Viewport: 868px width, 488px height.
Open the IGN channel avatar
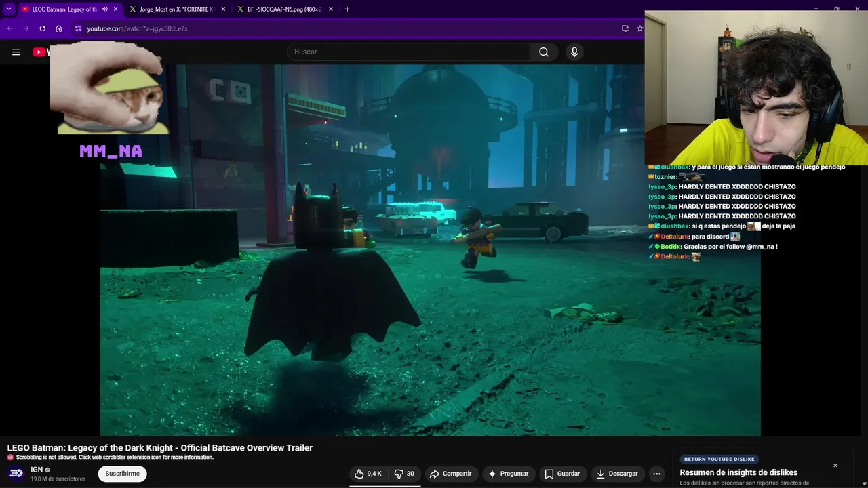point(16,473)
